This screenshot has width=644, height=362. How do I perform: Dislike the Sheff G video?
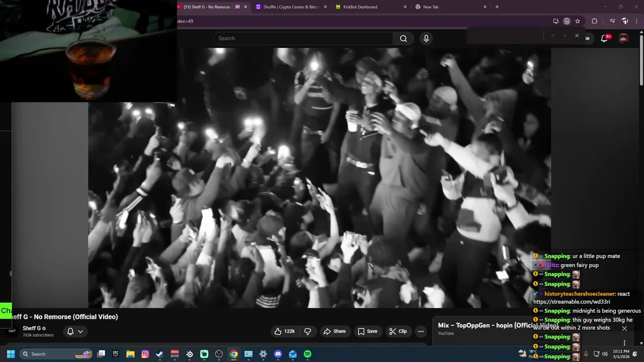pyautogui.click(x=308, y=331)
